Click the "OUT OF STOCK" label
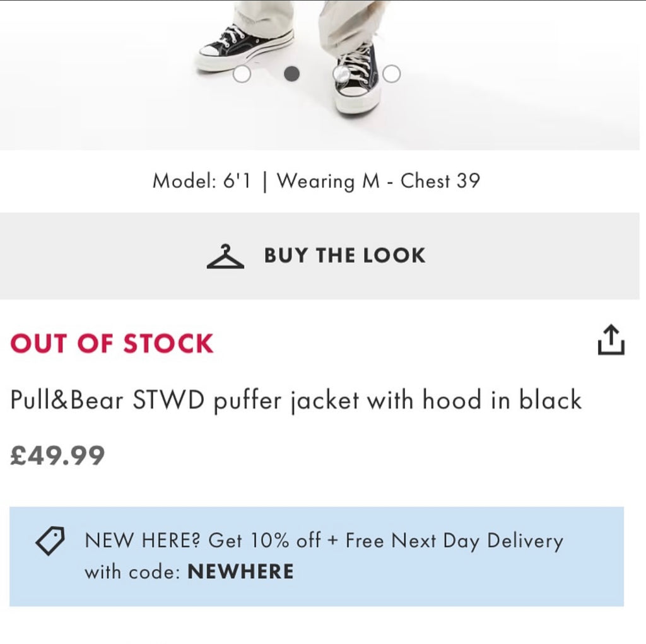 [x=111, y=343]
